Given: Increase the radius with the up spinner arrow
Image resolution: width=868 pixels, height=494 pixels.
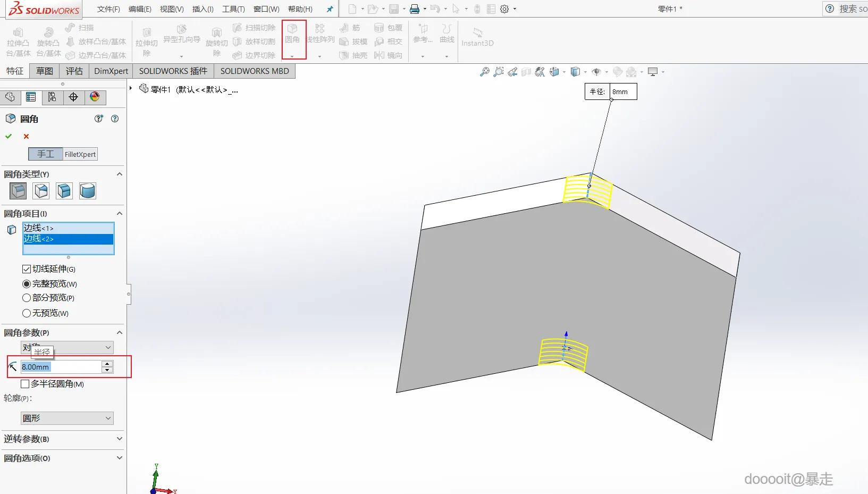Looking at the screenshot, I should click(107, 364).
